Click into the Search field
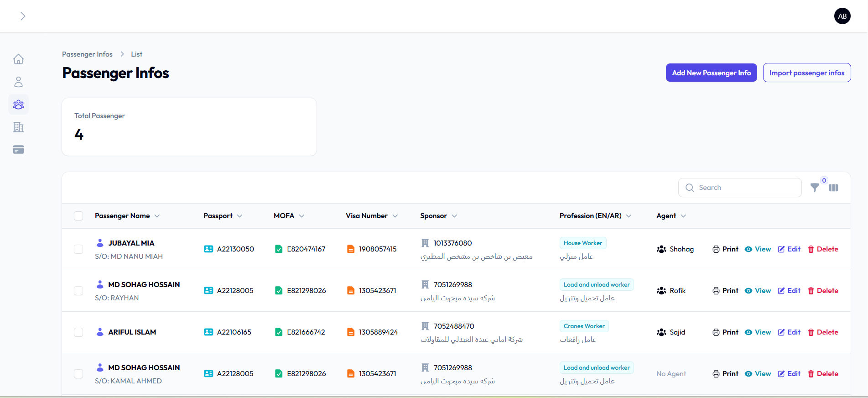The image size is (868, 398). 740,188
